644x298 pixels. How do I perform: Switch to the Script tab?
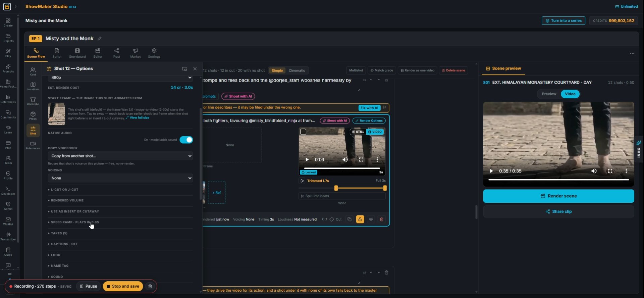(x=57, y=53)
